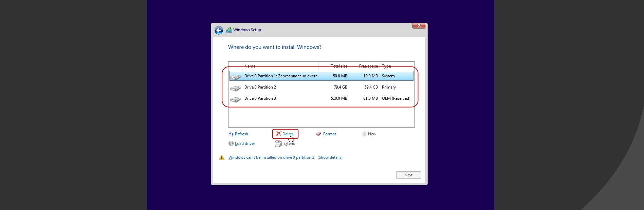Click the OEM (Reserved) type cell
The height and width of the screenshot is (210, 644).
click(x=396, y=98)
